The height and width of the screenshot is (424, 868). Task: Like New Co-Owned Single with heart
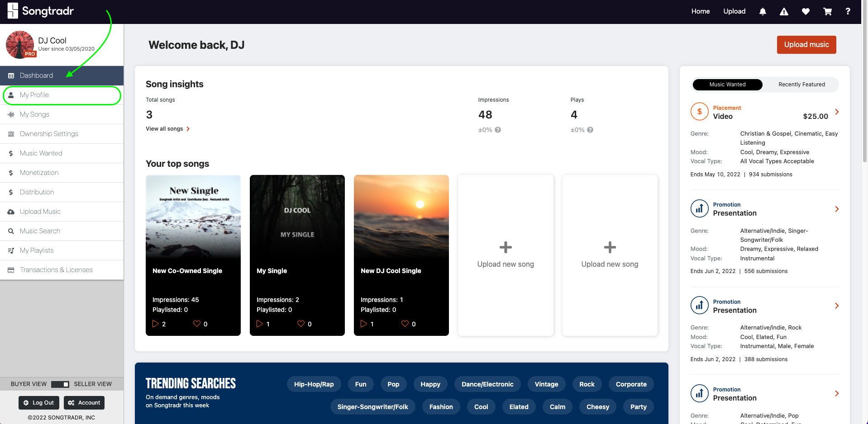click(196, 324)
